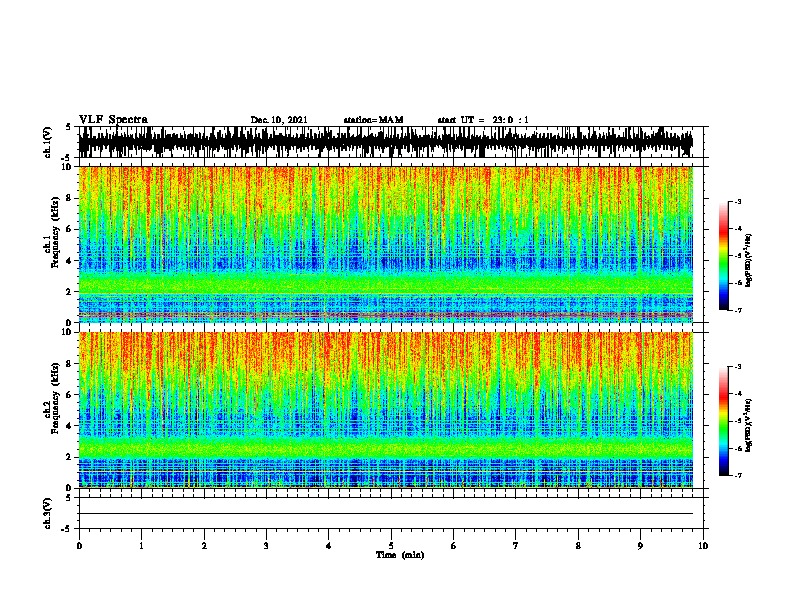792x612 pixels.
Task: Click the "-3" label on ch.2 colorbar
Action: pyautogui.click(x=737, y=367)
